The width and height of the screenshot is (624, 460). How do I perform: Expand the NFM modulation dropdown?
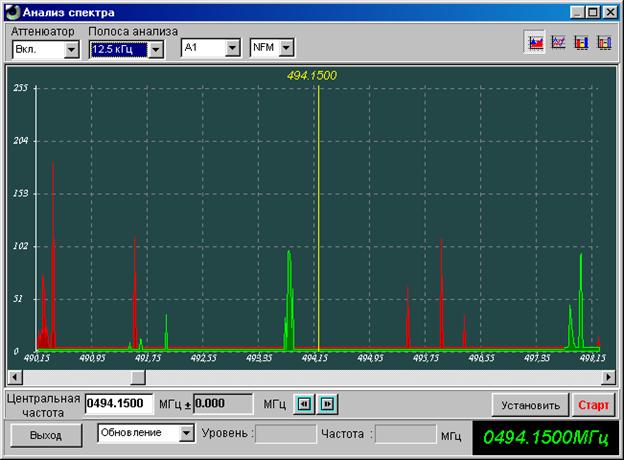click(272, 48)
